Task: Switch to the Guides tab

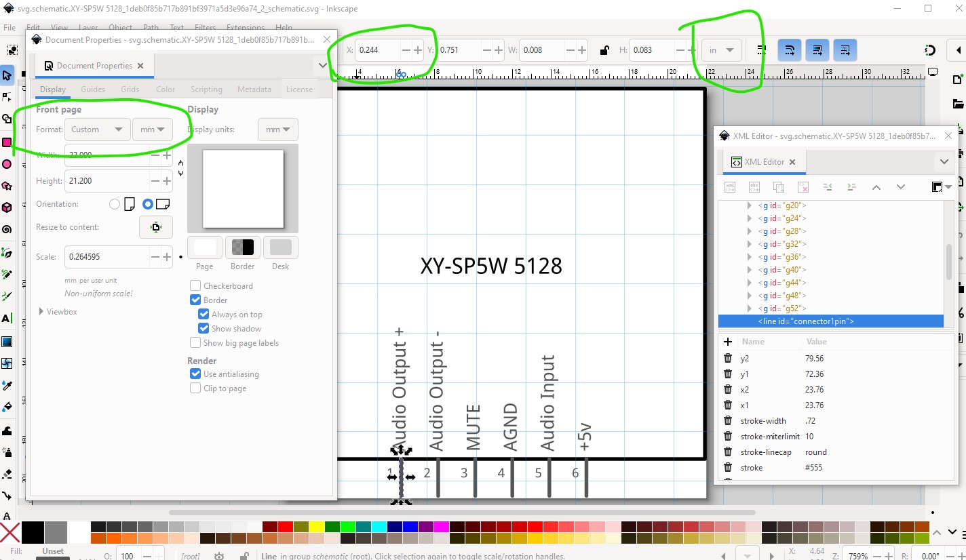Action: coord(93,89)
